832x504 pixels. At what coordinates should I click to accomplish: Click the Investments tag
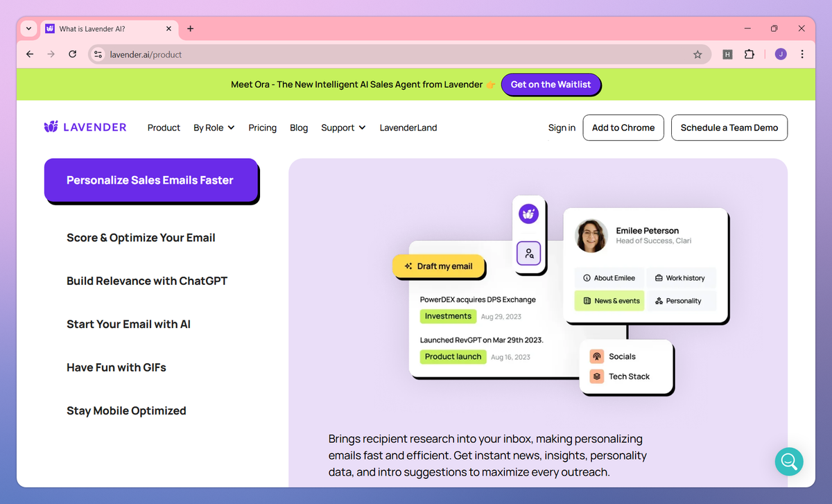(x=448, y=316)
